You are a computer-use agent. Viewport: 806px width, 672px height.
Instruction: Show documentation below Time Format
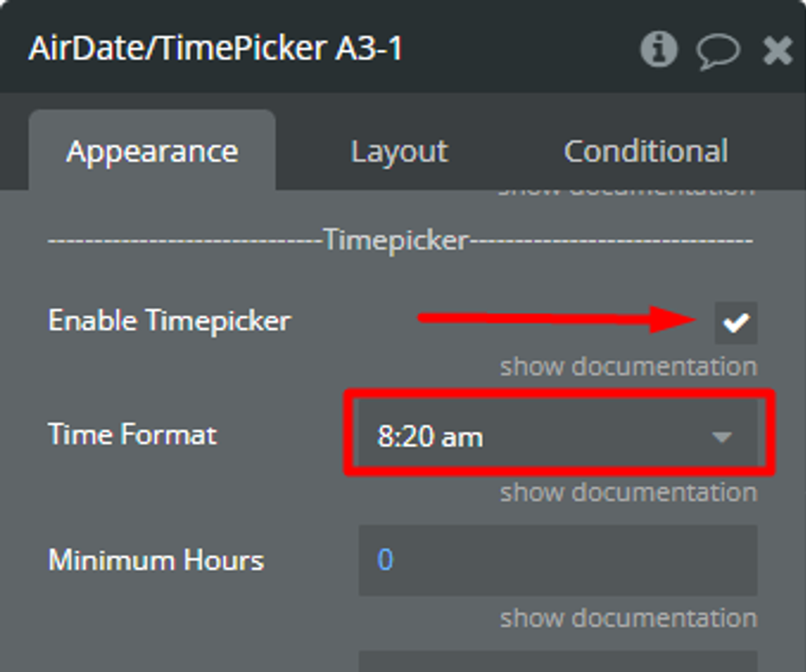[628, 493]
